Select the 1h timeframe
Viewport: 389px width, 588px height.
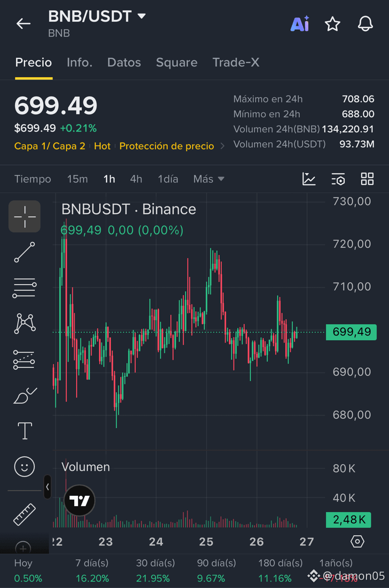click(109, 179)
